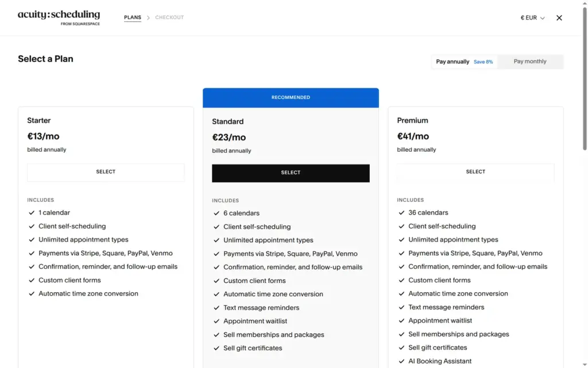Click the €23/mo price

click(229, 137)
